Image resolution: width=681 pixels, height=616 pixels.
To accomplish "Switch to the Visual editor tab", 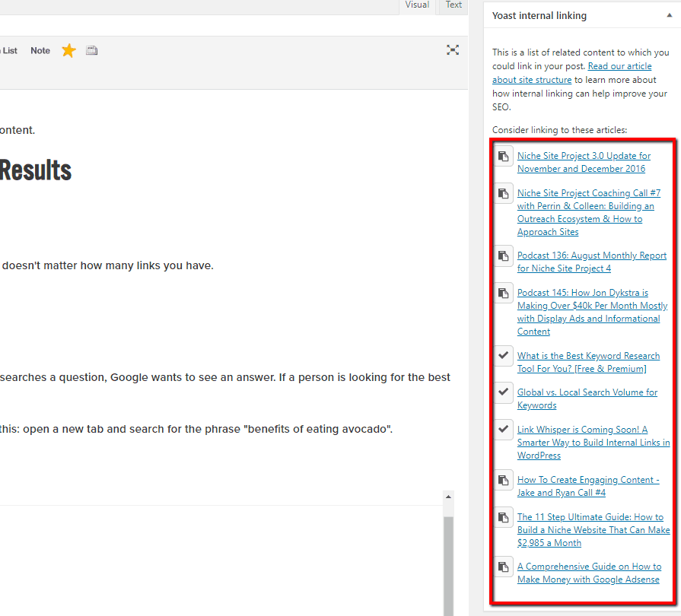I will click(x=417, y=5).
